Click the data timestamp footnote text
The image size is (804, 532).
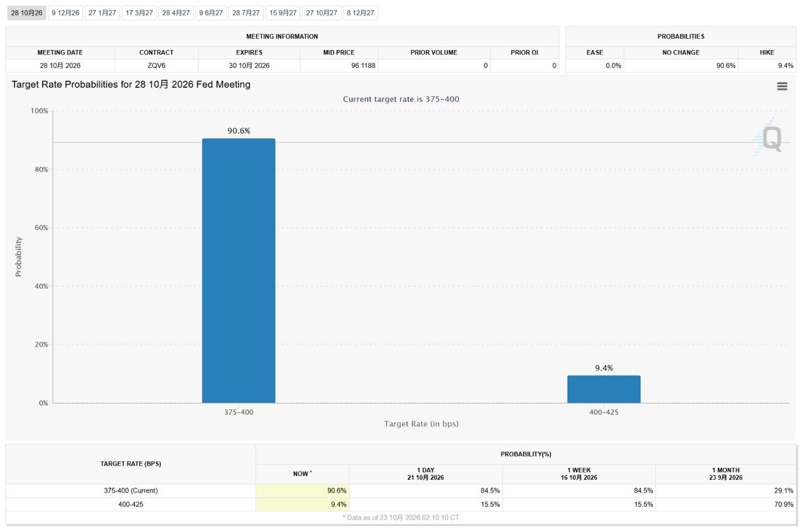(401, 518)
